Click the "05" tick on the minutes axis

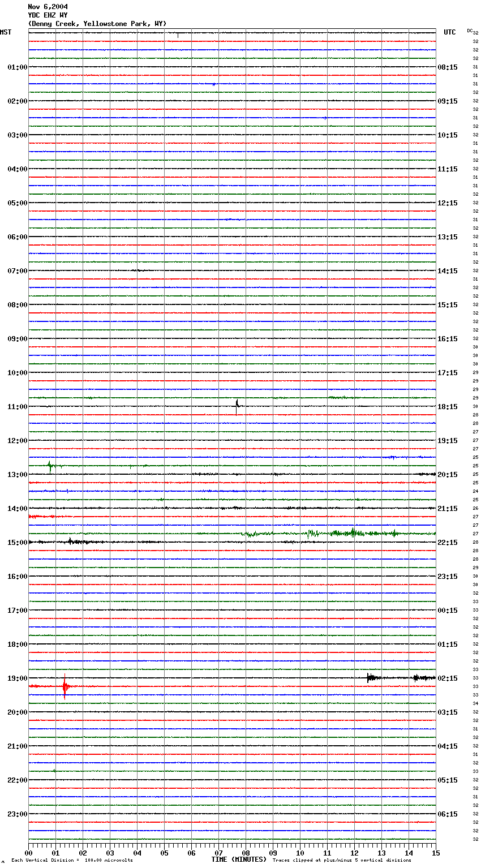[x=164, y=853]
